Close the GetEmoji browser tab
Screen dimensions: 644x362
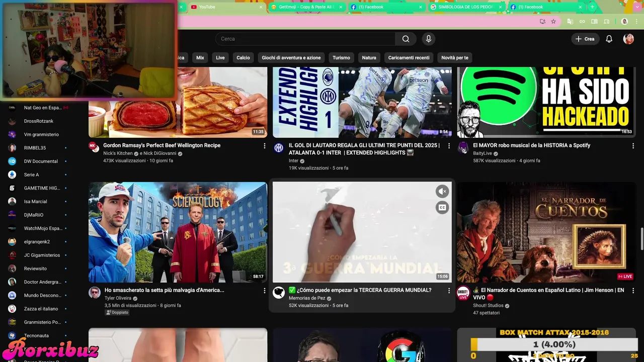[341, 7]
